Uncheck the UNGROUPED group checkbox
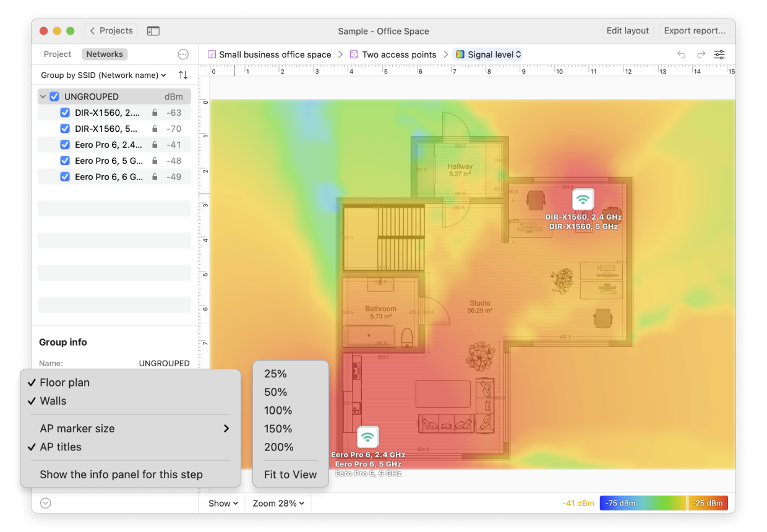Image resolution: width=767 pixels, height=532 pixels. coord(54,97)
